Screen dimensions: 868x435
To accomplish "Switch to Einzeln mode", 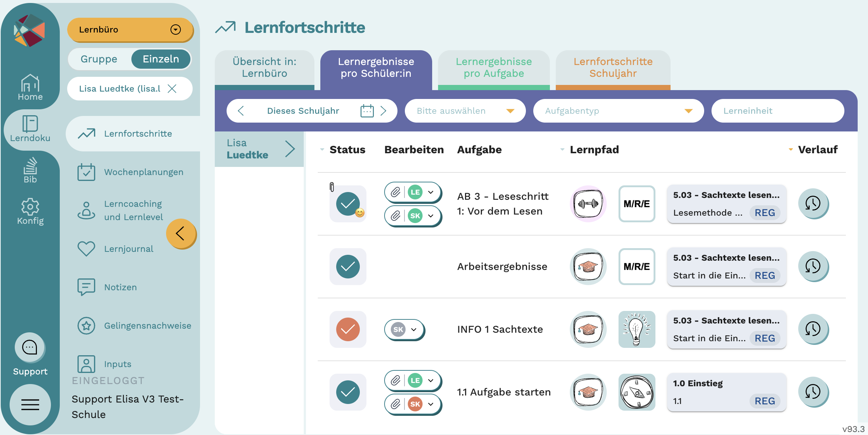I will tap(161, 59).
